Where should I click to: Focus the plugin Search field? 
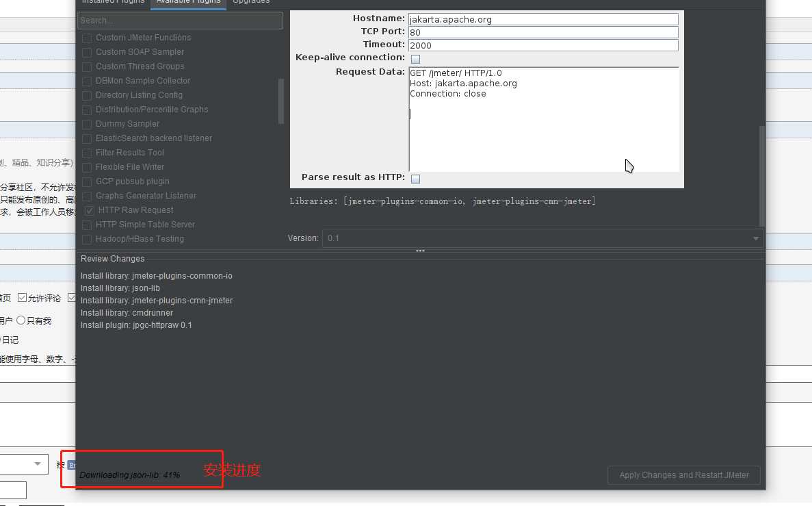(180, 21)
